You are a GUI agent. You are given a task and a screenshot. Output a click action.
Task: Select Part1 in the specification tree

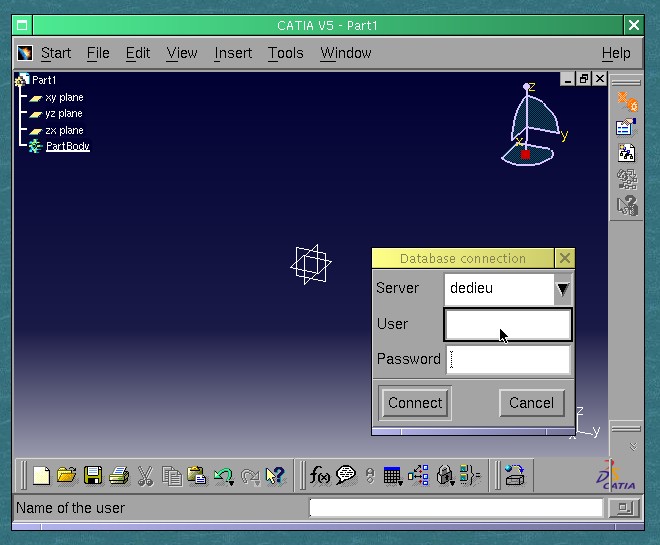44,80
